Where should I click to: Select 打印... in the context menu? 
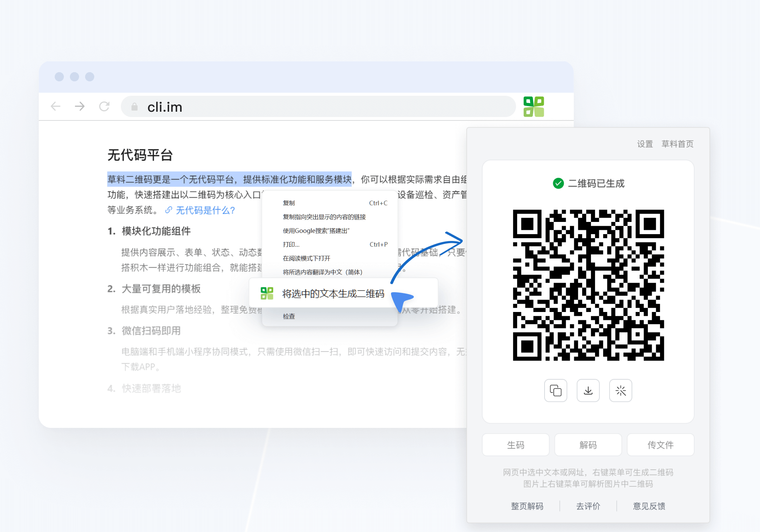(x=291, y=244)
